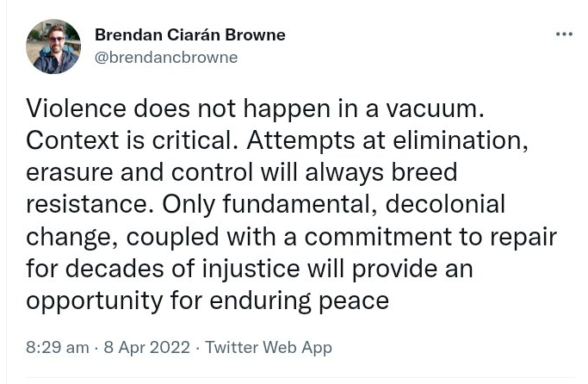Click the 8:29 am timestamp
Screen dimensions: 588x384
[58, 348]
